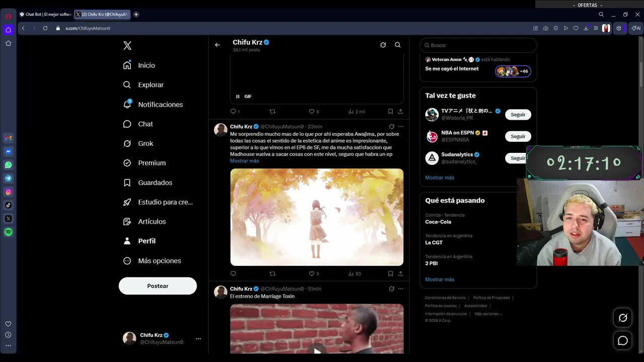Open WhatsApp in Opera sidebar
Screen dimensions: 644x362
9,165
